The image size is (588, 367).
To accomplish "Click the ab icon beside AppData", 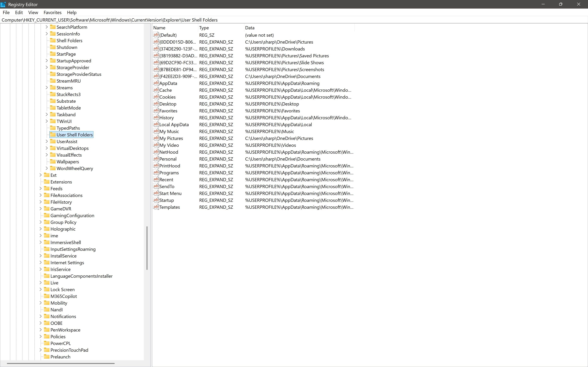I will click(156, 83).
